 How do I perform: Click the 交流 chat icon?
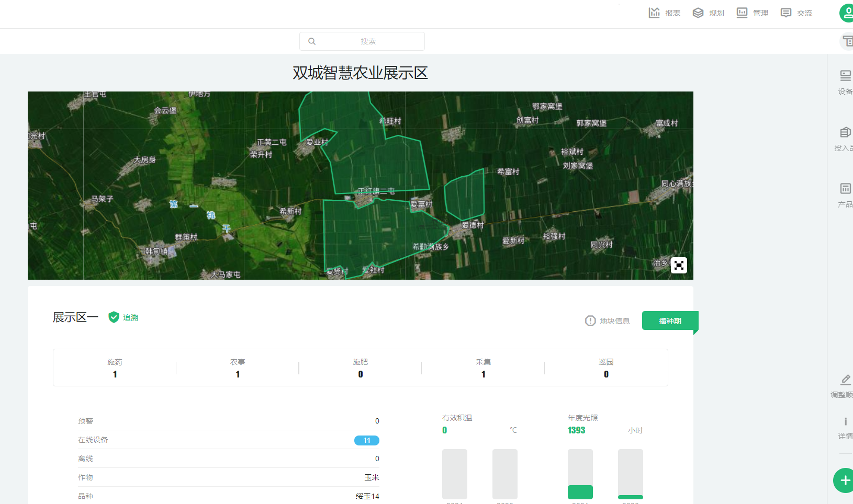[x=786, y=13]
